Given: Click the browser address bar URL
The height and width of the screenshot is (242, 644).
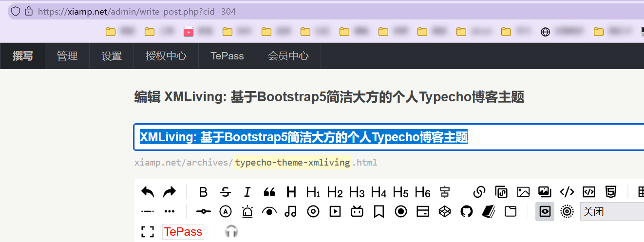Looking at the screenshot, I should (x=137, y=11).
